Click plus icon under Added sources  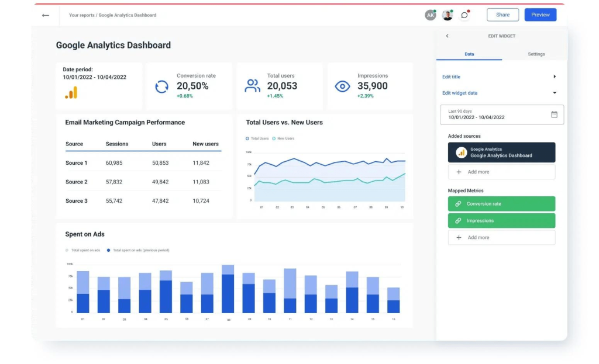click(x=459, y=172)
